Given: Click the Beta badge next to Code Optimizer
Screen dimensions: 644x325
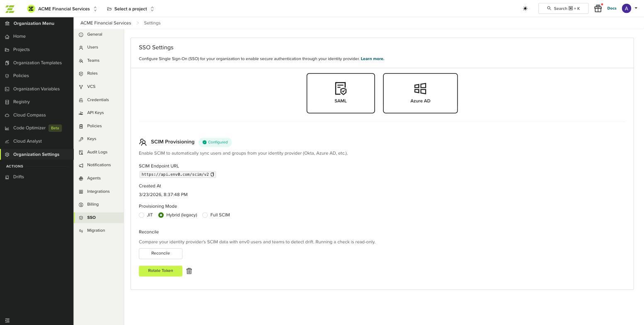Looking at the screenshot, I should pos(55,128).
